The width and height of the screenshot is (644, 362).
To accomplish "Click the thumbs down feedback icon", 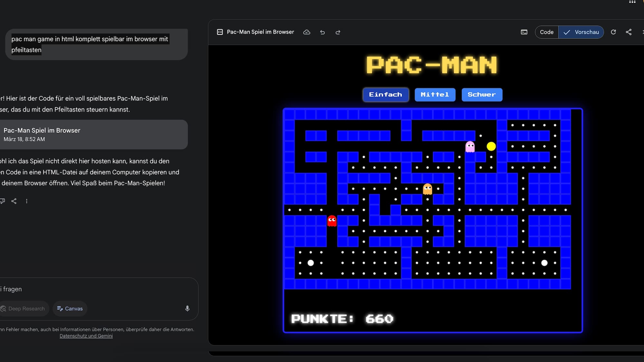I will click(2, 201).
